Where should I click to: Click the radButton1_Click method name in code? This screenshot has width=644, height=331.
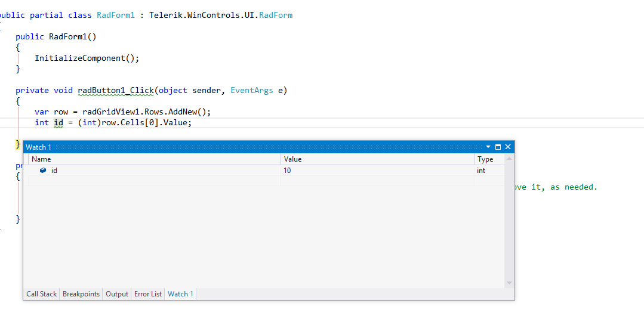point(116,91)
